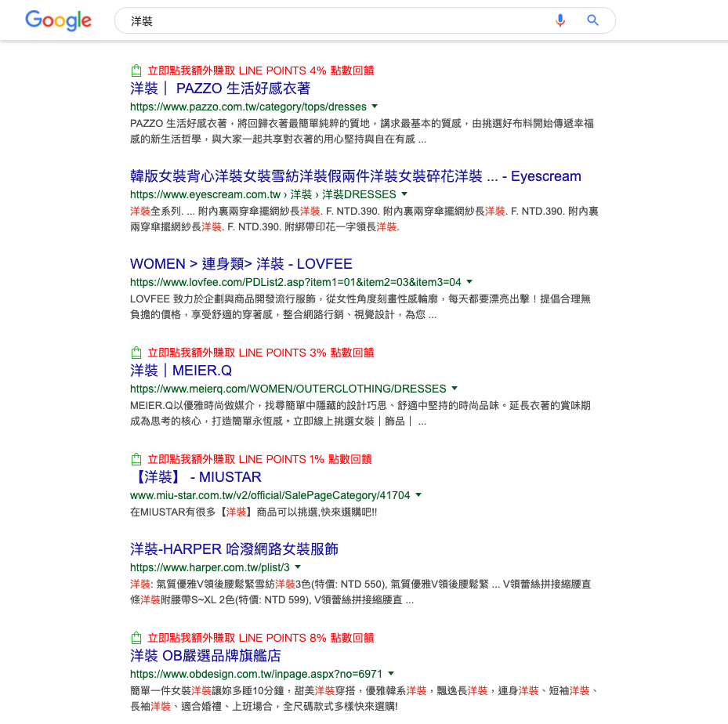Click the meierq.com/WOMEN/OUTERCLOTHING/DRESSES URL
This screenshot has height=724, width=728.
point(288,389)
